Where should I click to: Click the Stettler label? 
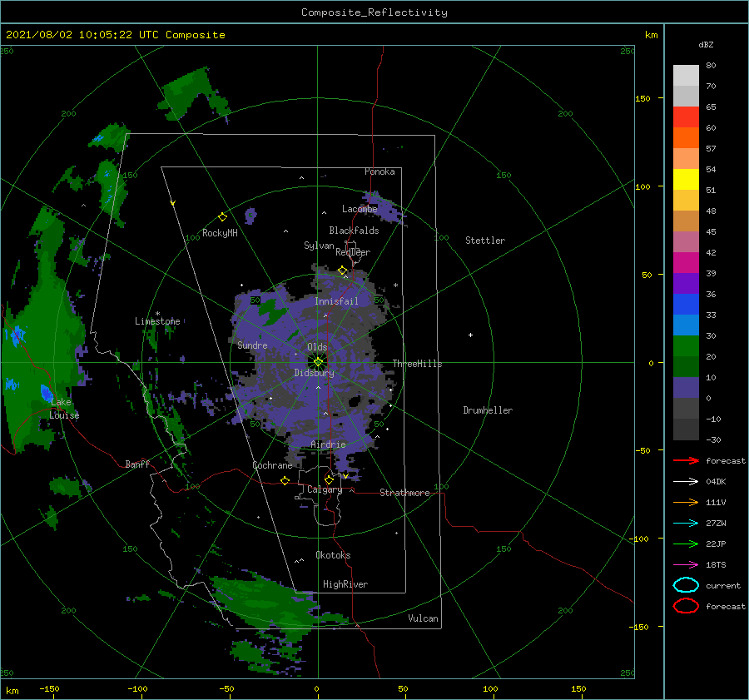[485, 241]
